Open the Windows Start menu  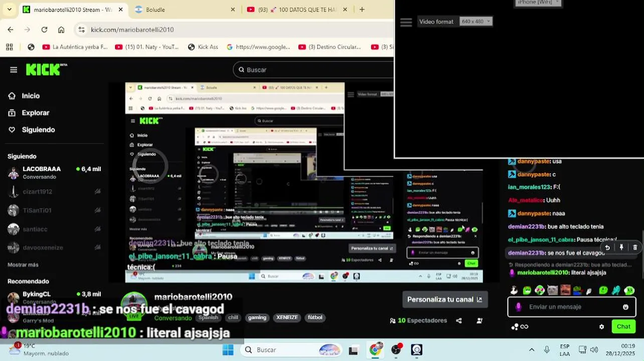(228, 349)
